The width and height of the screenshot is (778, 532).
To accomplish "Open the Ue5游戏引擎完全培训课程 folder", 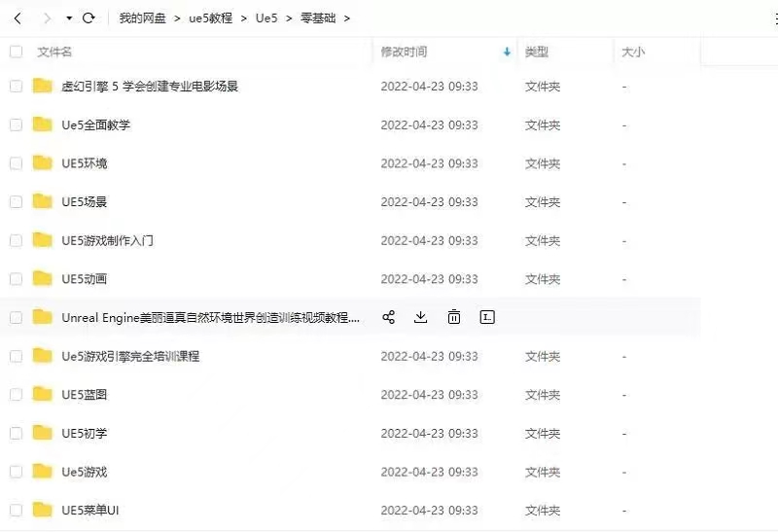I will coord(130,356).
